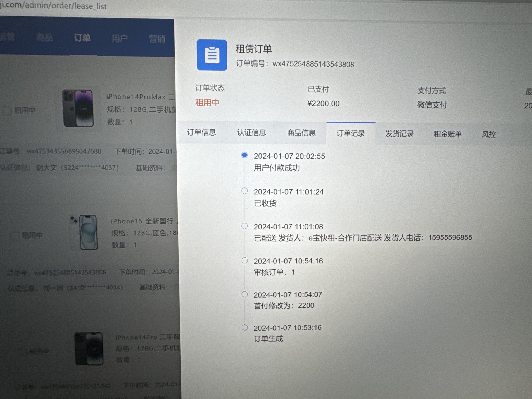Click the order number wx475254885143543808 in detail header

tap(313, 64)
